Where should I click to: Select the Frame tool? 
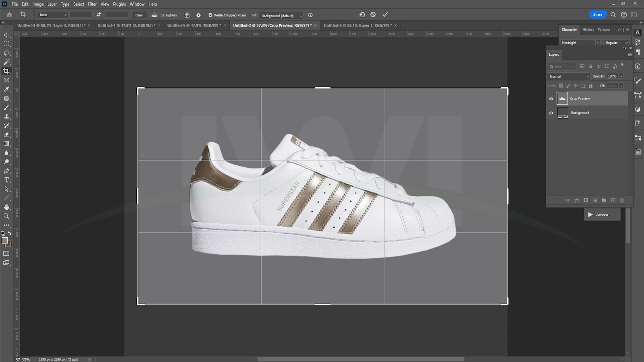pos(6,80)
